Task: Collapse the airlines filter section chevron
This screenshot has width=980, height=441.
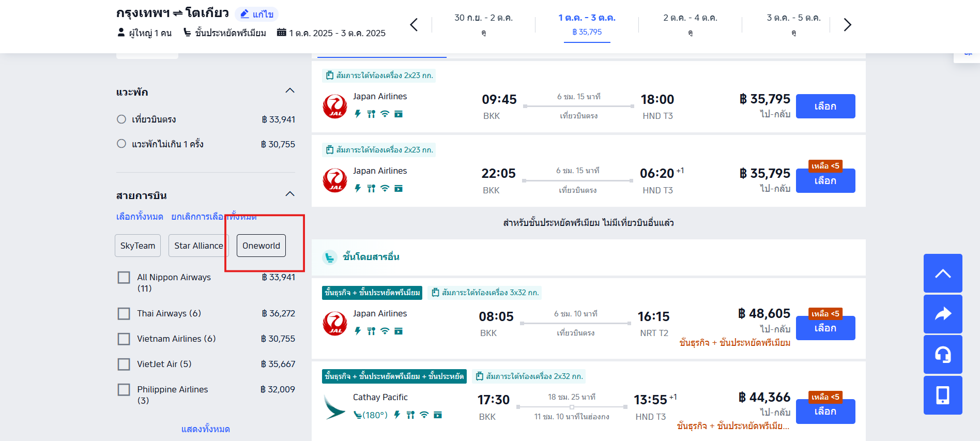Action: click(290, 194)
